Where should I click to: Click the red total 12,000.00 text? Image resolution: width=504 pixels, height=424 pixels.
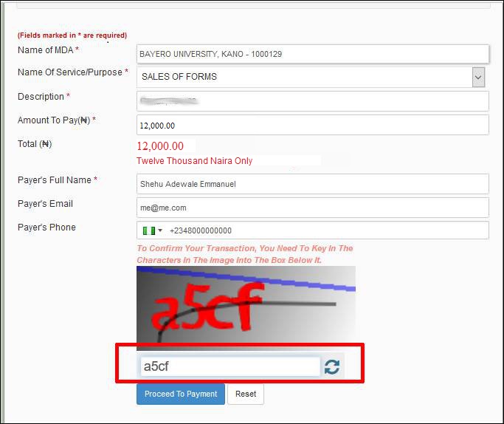click(x=160, y=146)
